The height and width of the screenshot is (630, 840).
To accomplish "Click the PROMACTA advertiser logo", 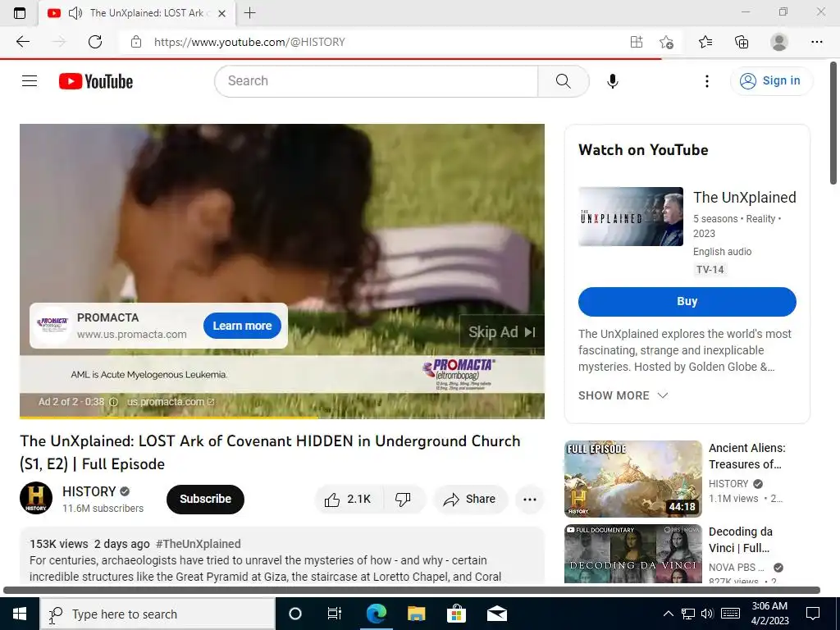I will [52, 325].
